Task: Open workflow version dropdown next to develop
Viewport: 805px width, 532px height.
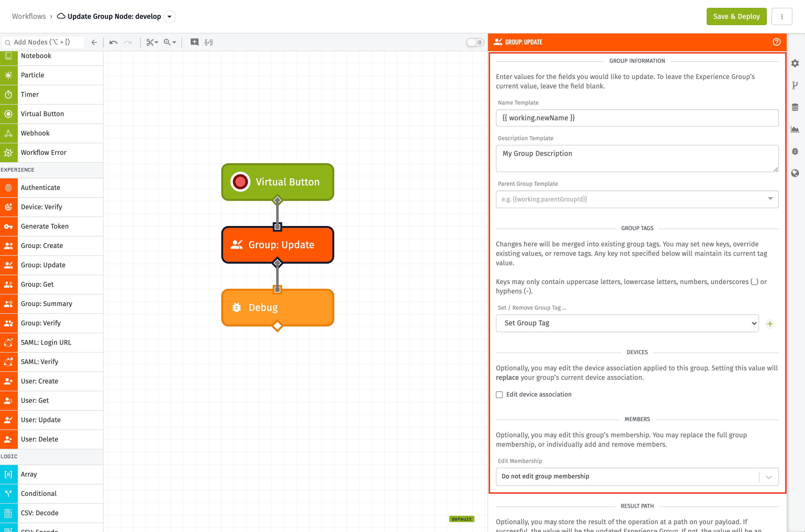Action: tap(169, 17)
